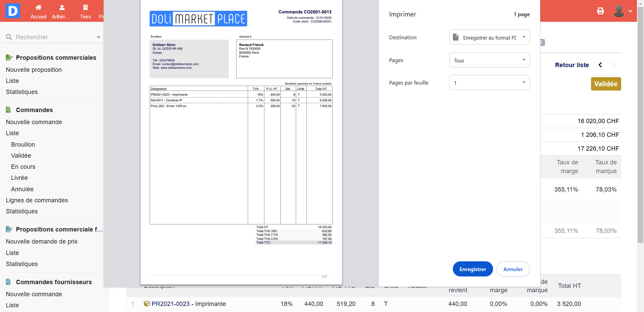Viewport: 644px width, 312px height.
Task: Click the Enregistrer button
Action: (x=473, y=269)
